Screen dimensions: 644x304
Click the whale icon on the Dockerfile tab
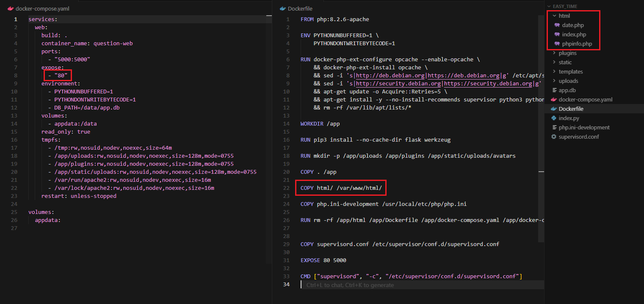pos(283,8)
